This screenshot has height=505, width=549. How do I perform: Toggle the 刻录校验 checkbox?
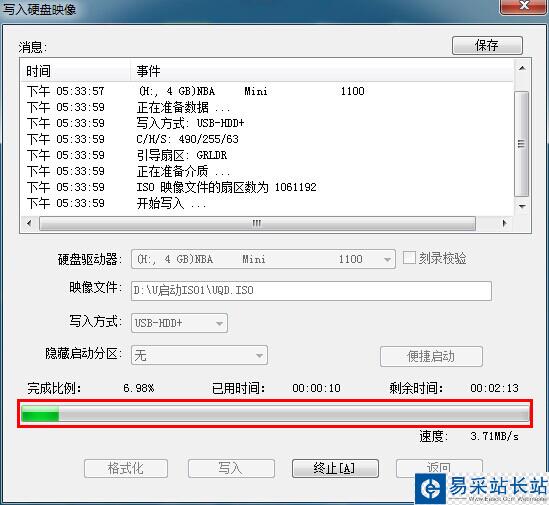[409, 258]
